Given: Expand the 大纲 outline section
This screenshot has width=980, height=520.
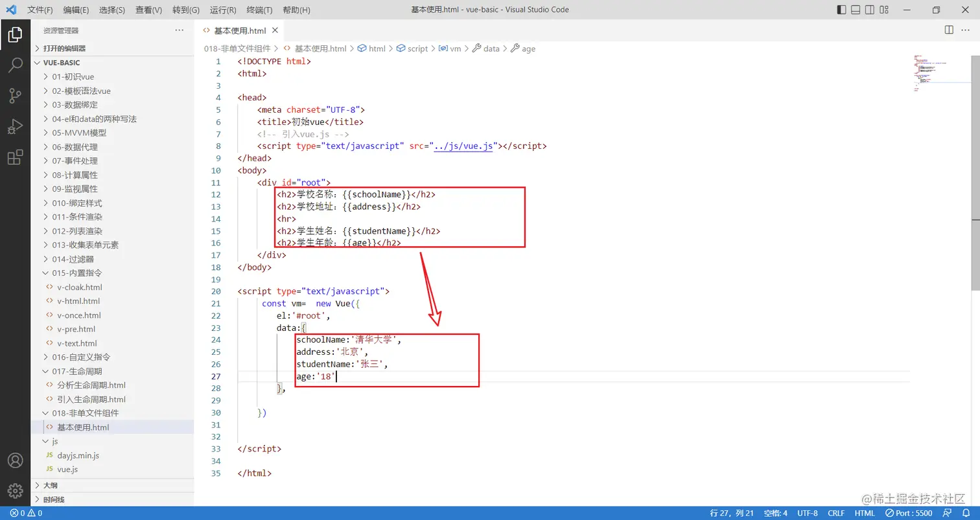Looking at the screenshot, I should [x=113, y=485].
